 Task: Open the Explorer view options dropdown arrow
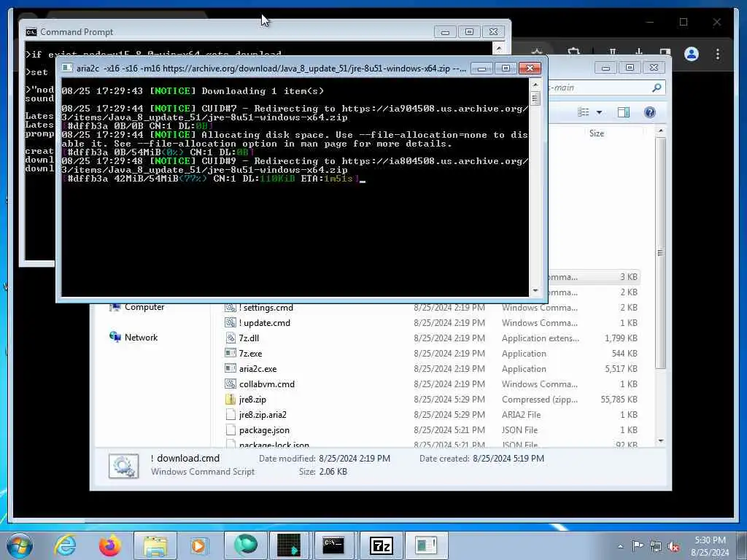(600, 112)
